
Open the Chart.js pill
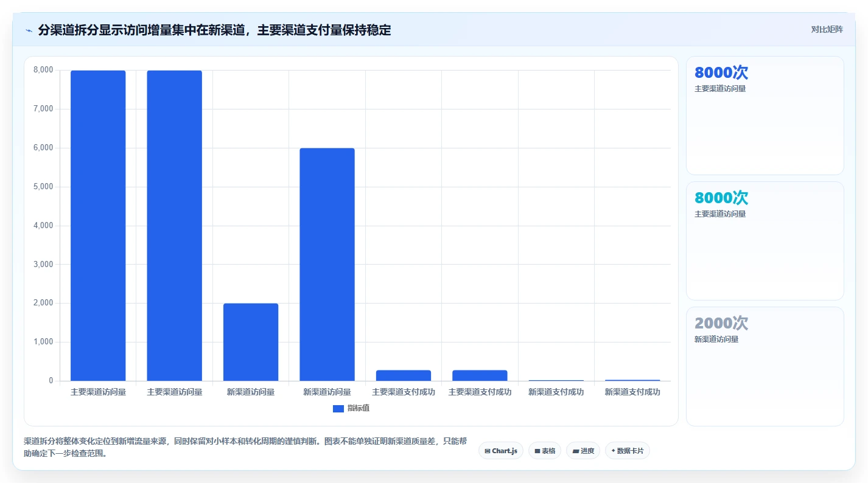pos(501,451)
